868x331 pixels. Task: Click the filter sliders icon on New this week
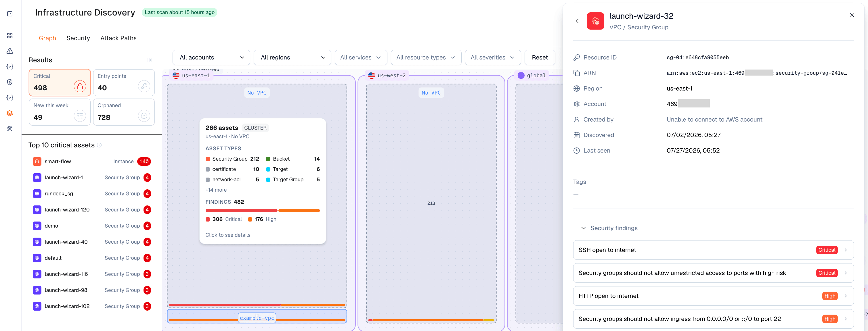(80, 116)
